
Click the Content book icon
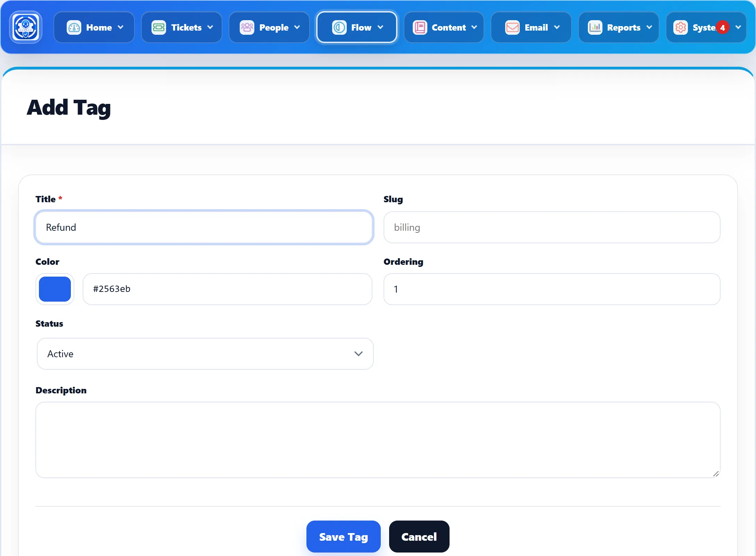420,27
